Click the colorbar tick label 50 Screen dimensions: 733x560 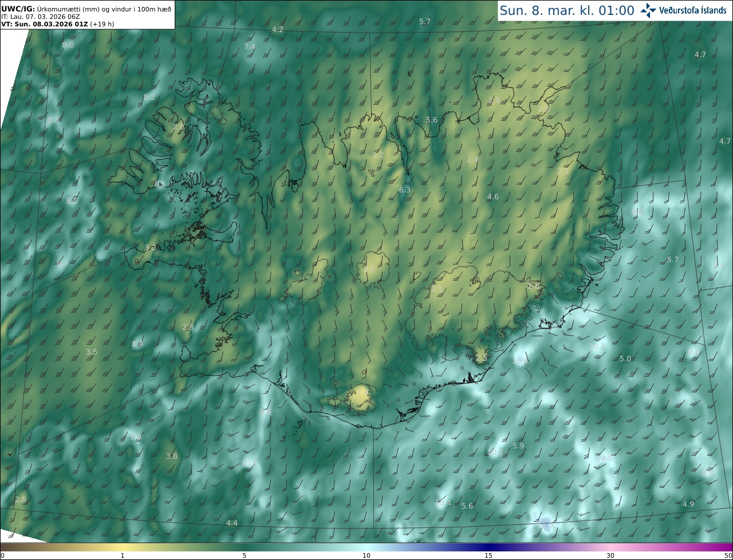pos(728,555)
